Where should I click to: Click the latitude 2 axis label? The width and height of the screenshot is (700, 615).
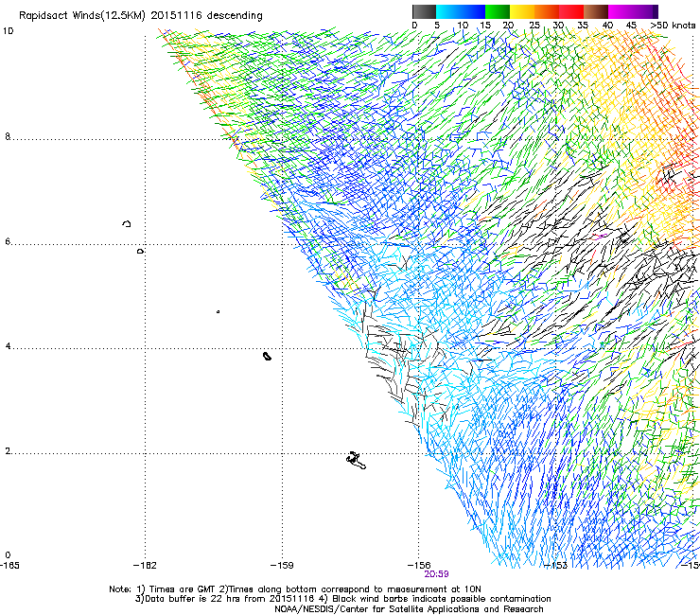pos(8,451)
